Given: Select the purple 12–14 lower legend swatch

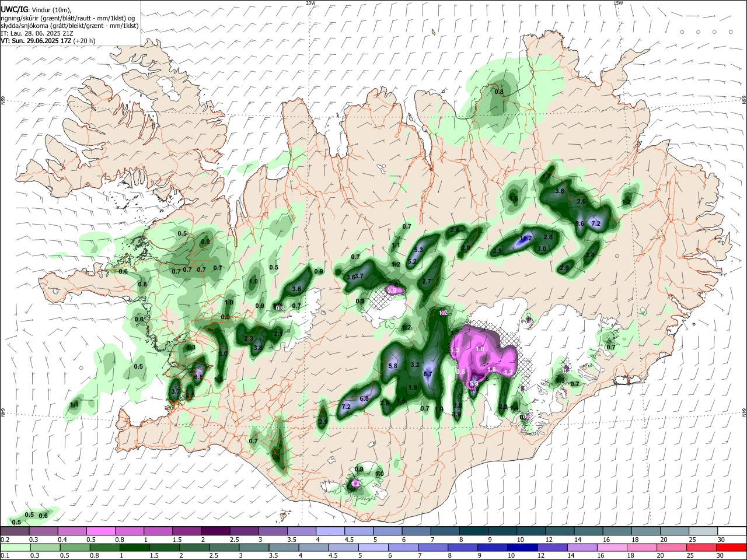Looking at the screenshot, I should 551,547.
